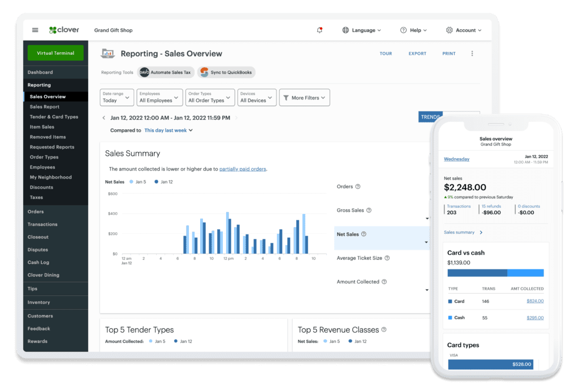Open the notifications bell
The width and height of the screenshot is (579, 392).
click(x=319, y=30)
